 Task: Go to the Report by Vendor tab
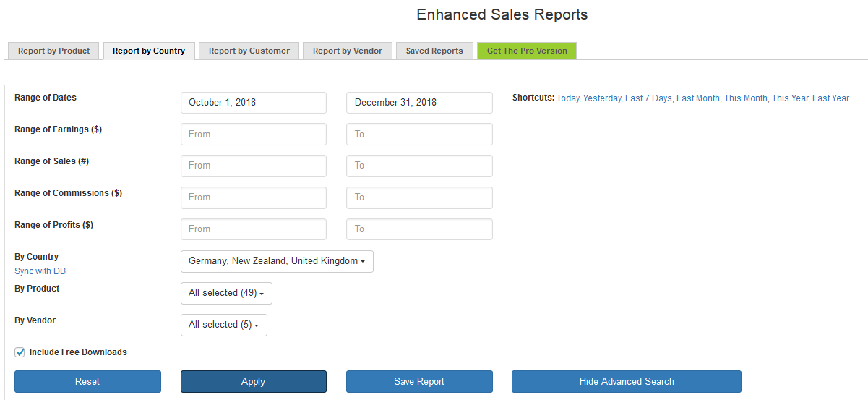point(347,51)
